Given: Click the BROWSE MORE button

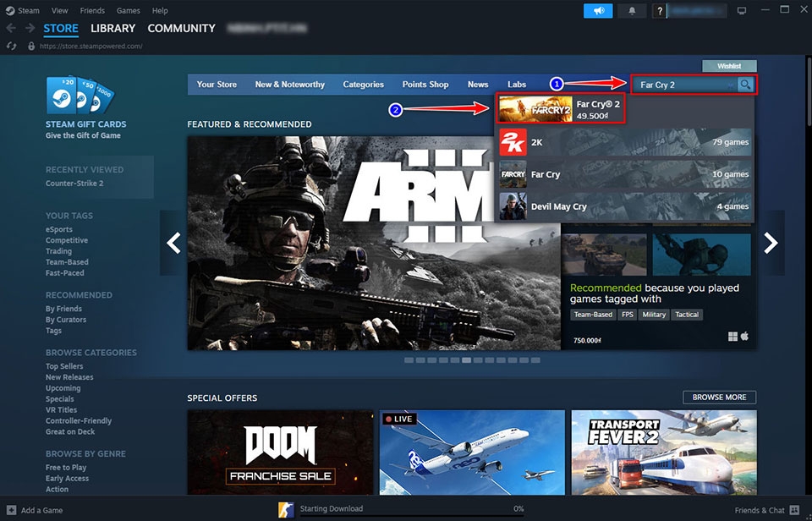Looking at the screenshot, I should pos(719,398).
